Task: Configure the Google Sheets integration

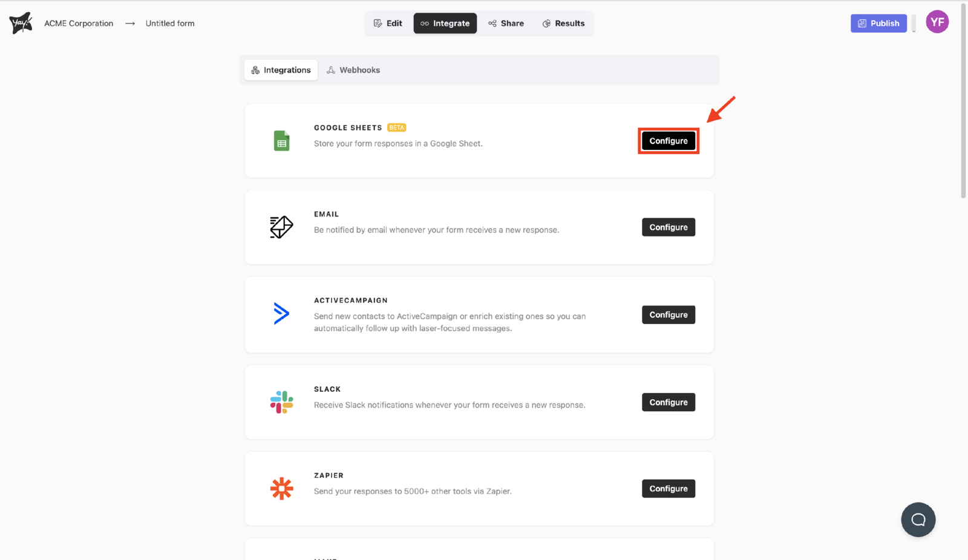Action: tap(668, 140)
